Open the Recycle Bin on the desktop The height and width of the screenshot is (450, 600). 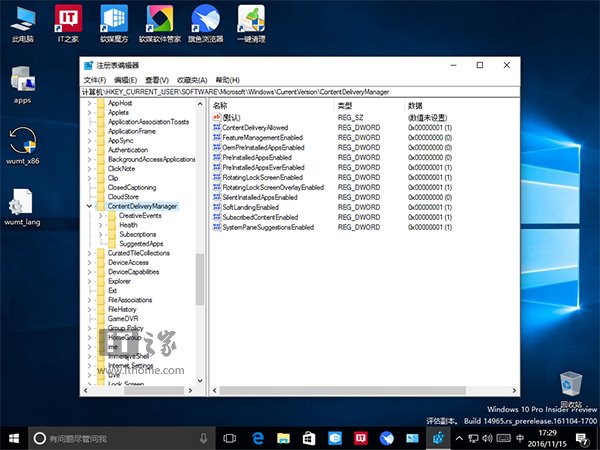[x=570, y=384]
